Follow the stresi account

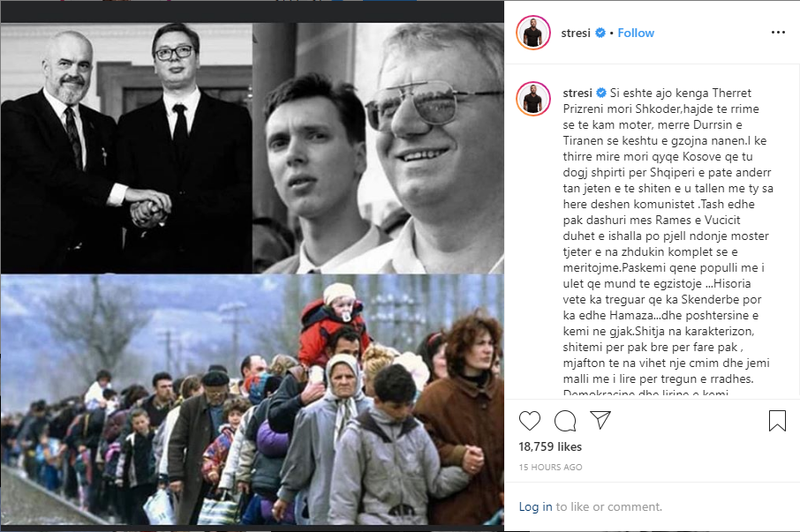[636, 33]
